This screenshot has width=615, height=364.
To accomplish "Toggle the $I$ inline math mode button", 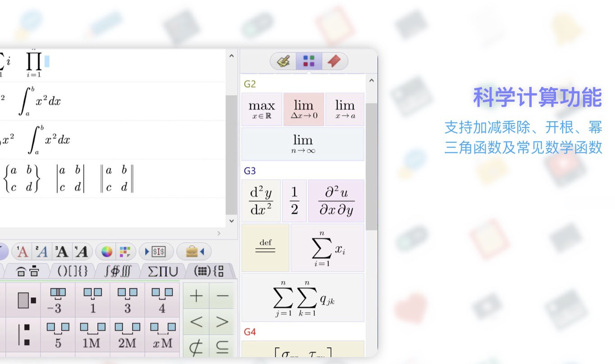I will pos(155,252).
